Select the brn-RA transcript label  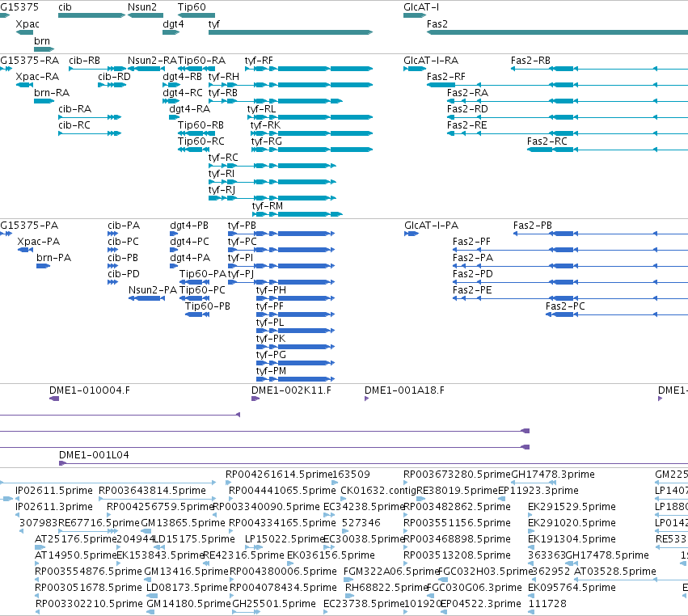point(52,93)
